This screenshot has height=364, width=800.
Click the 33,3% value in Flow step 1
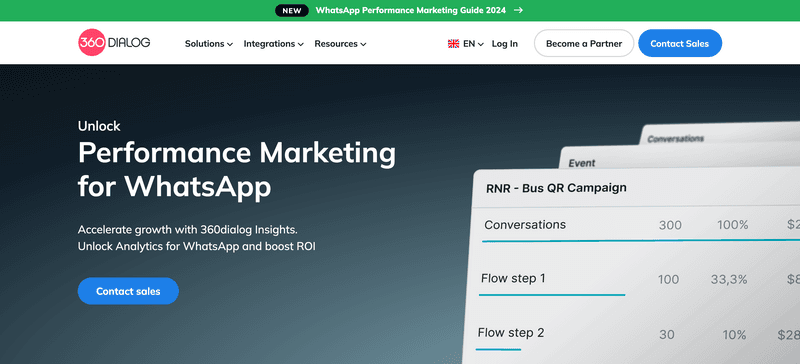[x=729, y=280]
